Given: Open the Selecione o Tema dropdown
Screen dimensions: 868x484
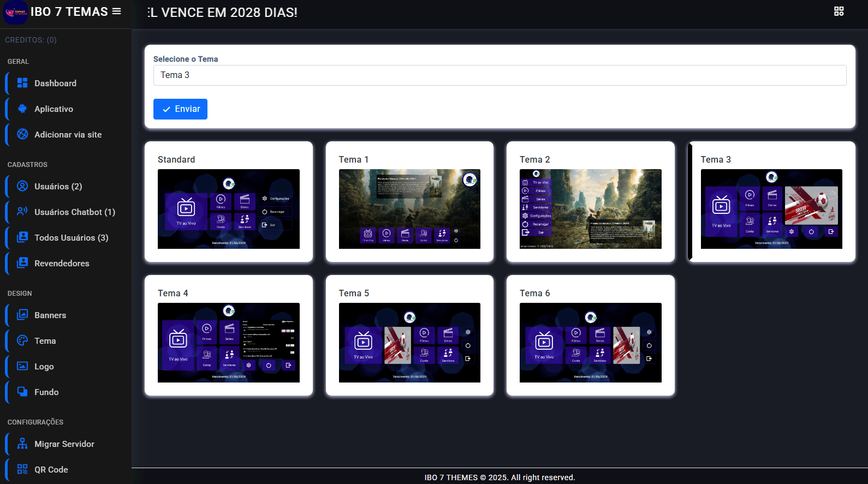Looking at the screenshot, I should click(x=500, y=75).
